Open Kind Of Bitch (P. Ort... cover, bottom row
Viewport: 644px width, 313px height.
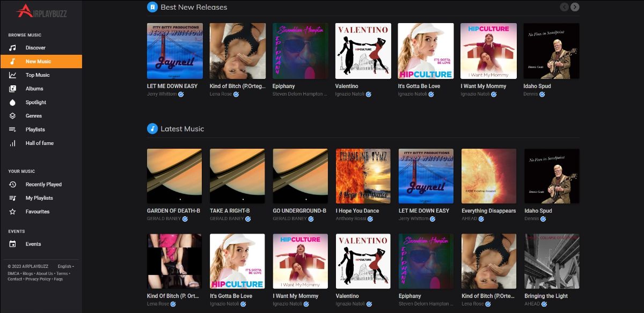[x=175, y=261]
